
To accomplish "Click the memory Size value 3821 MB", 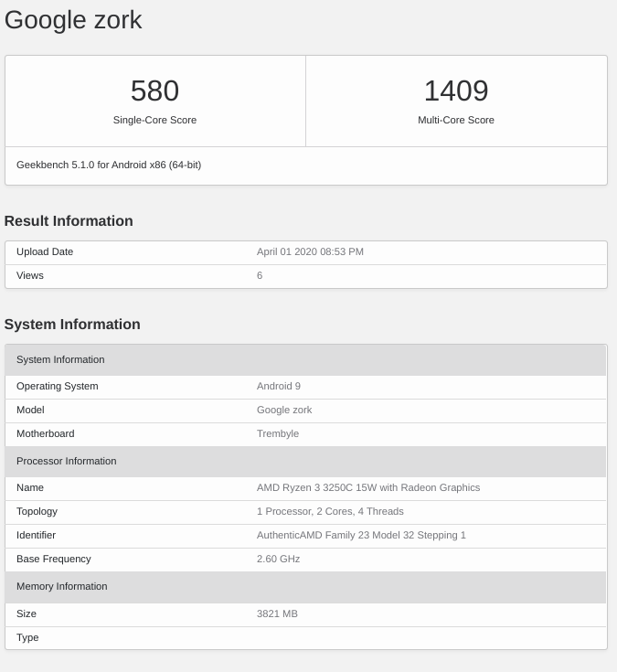I will (277, 614).
